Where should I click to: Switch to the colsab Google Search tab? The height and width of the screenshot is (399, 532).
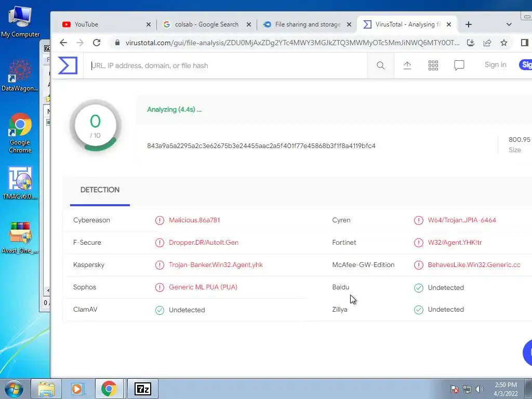(x=207, y=24)
